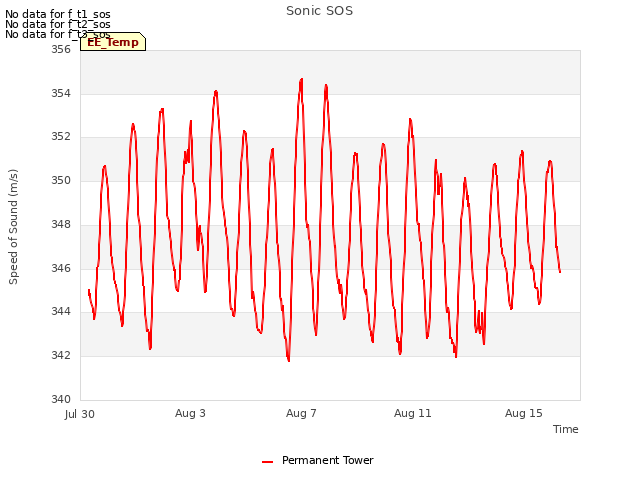Click the 356 y-axis value
Viewport: 640px width, 480px height.
(x=60, y=49)
